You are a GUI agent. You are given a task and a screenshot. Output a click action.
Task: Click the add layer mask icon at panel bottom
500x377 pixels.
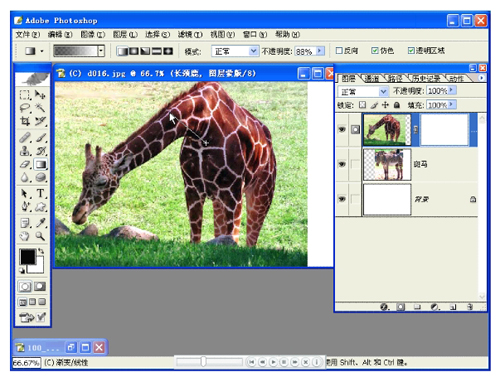coord(400,307)
